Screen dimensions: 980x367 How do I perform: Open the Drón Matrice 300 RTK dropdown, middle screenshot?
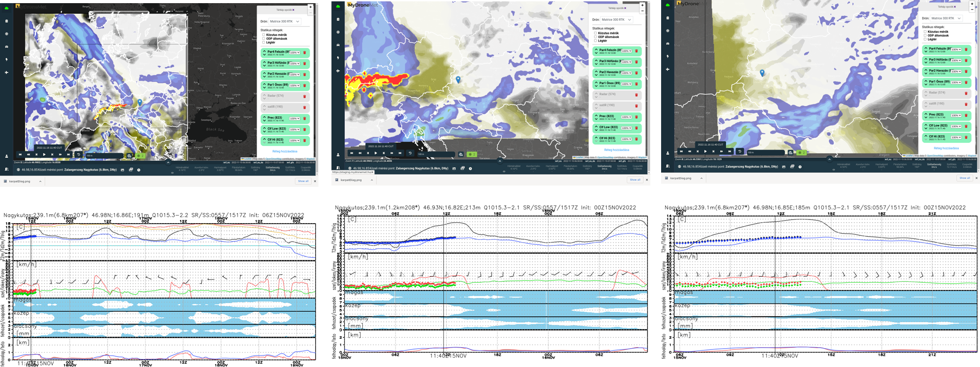click(x=616, y=20)
